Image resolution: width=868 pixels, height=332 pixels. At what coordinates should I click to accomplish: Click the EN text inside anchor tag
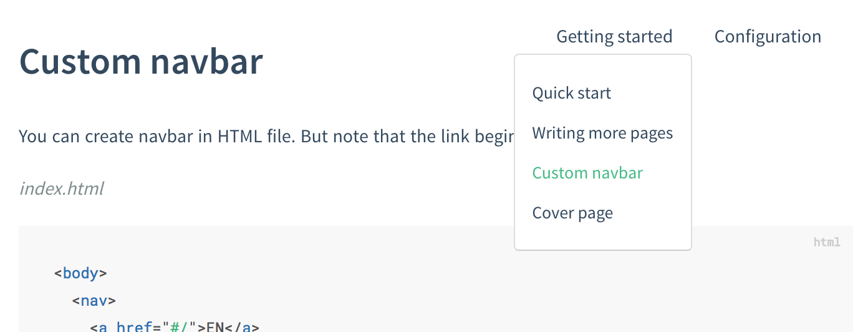216,327
